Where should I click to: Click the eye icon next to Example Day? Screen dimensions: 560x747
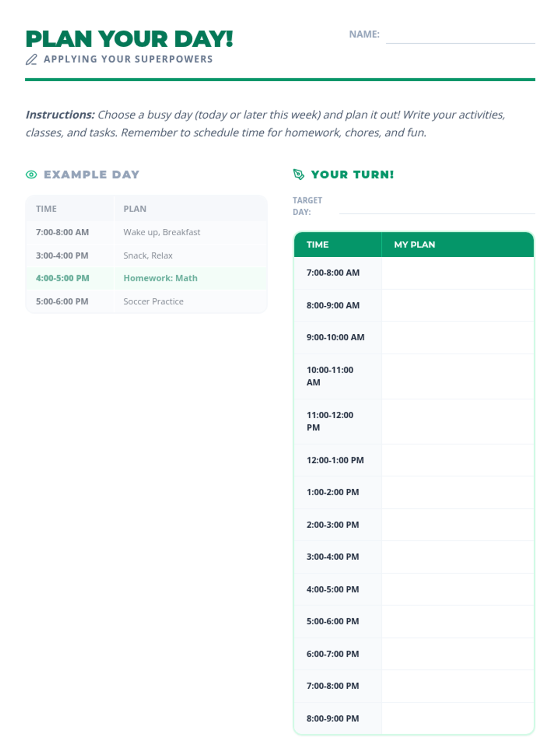coord(31,175)
